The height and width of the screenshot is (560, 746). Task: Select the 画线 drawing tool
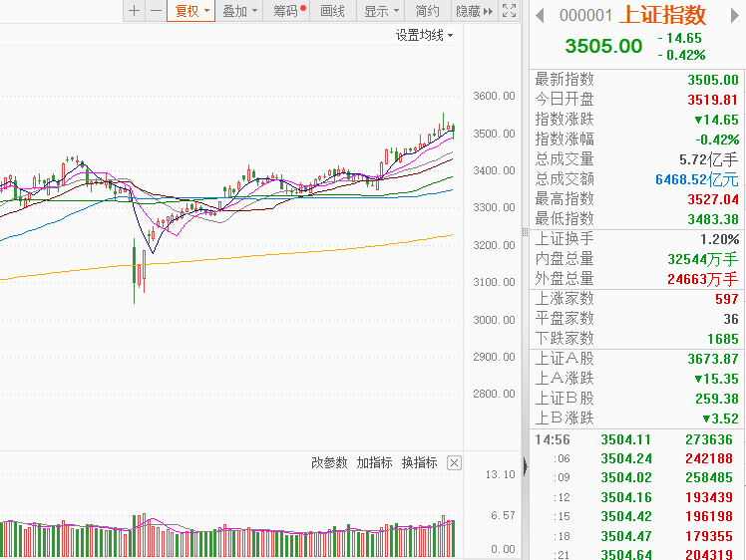pos(333,11)
